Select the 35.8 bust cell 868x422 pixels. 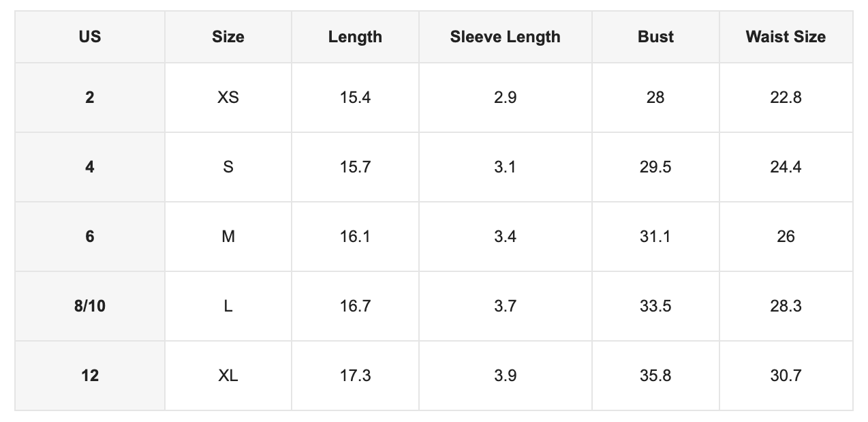pos(655,376)
